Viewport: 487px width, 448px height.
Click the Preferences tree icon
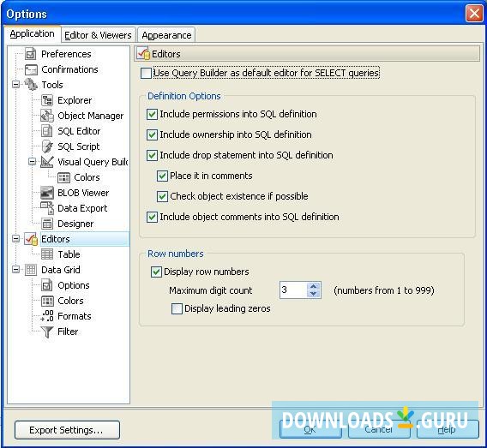pos(31,54)
